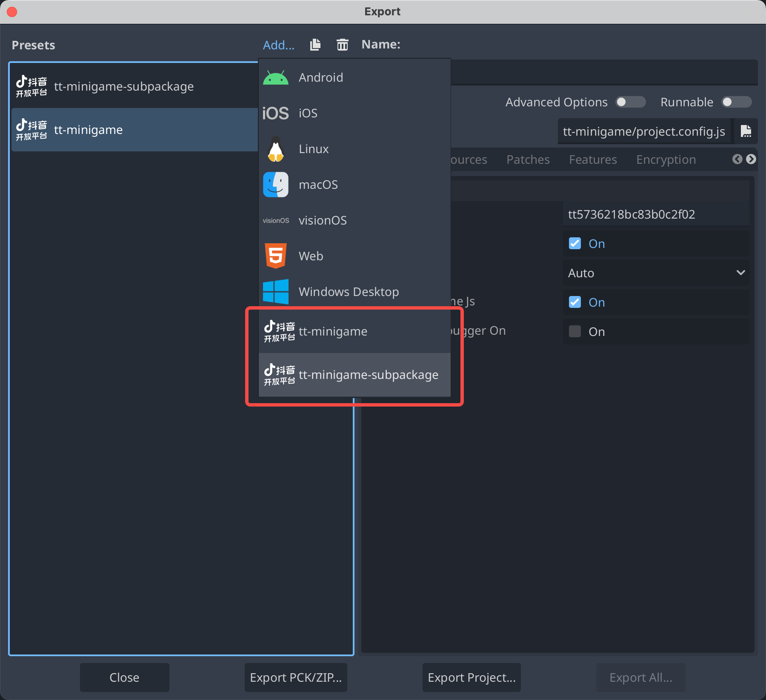
Task: Select macOS platform in the Add list
Action: [318, 185]
